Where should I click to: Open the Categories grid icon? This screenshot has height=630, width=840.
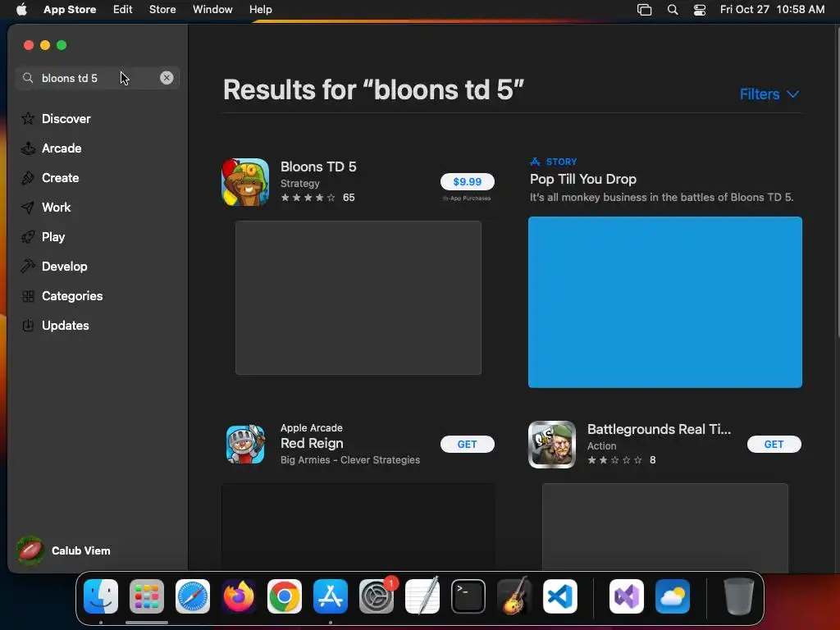28,295
